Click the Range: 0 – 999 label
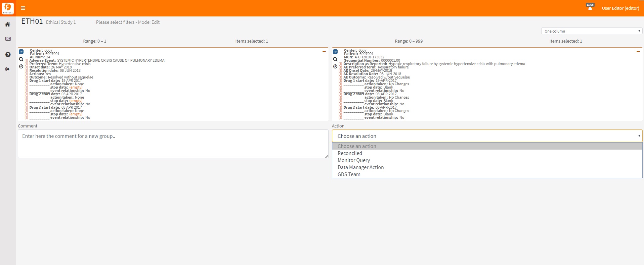 [409, 41]
